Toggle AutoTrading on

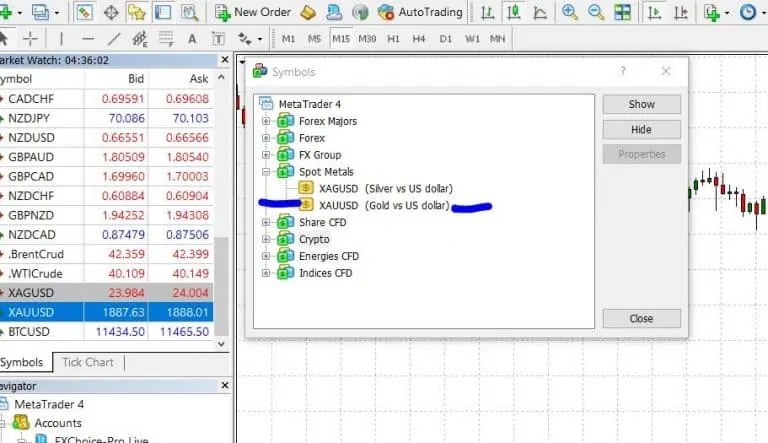pyautogui.click(x=420, y=12)
